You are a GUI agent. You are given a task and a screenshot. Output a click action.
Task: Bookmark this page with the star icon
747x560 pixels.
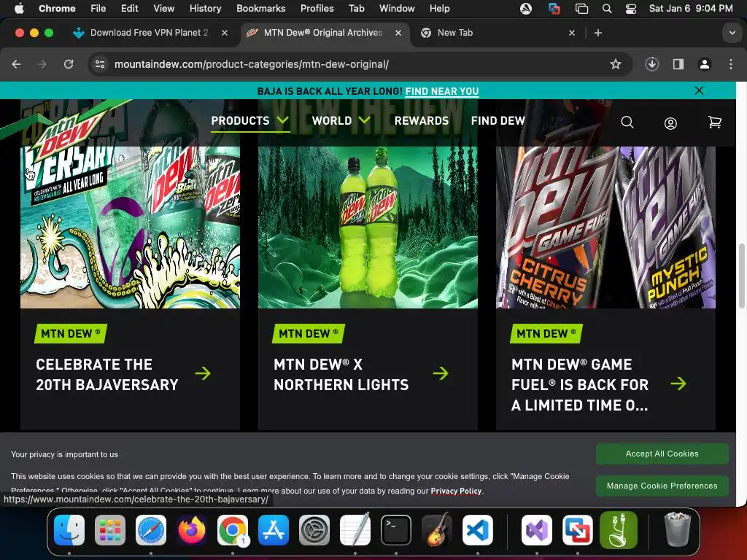616,64
